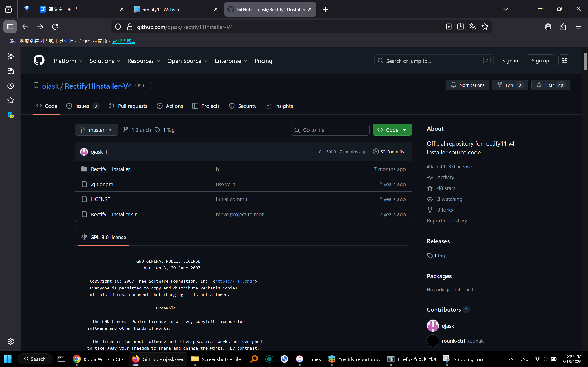
Task: Click the tracking protection shield icon
Action: 118,27
